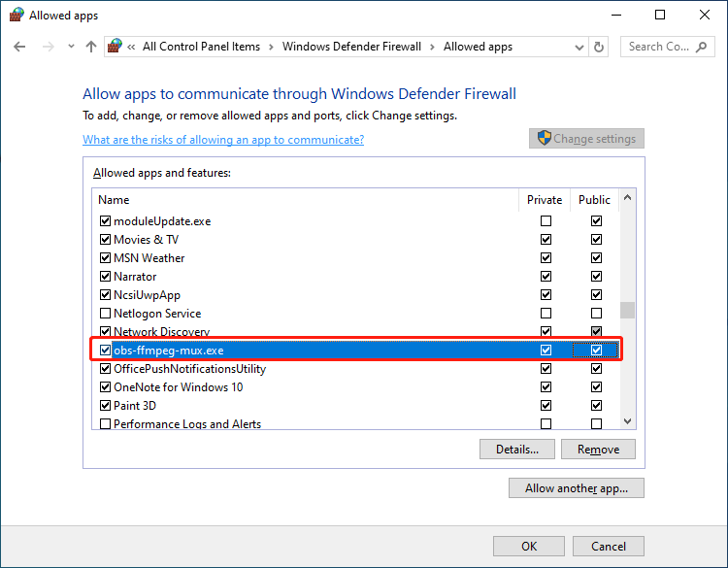
Task: Open Details for selected app
Action: pyautogui.click(x=516, y=450)
